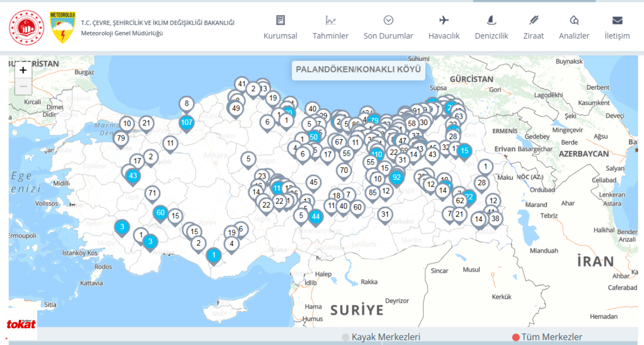Open the Son Durumlar menu
Viewport: 644px width, 345px height.
tap(388, 27)
